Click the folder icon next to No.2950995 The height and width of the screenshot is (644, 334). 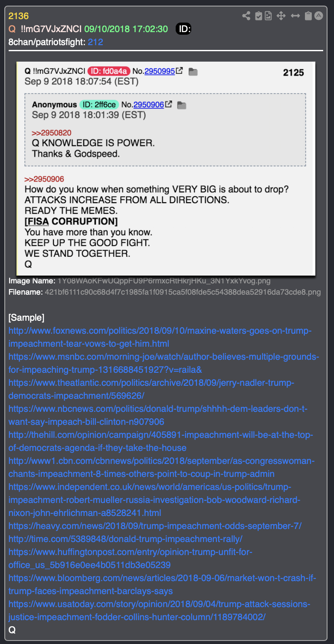click(193, 72)
